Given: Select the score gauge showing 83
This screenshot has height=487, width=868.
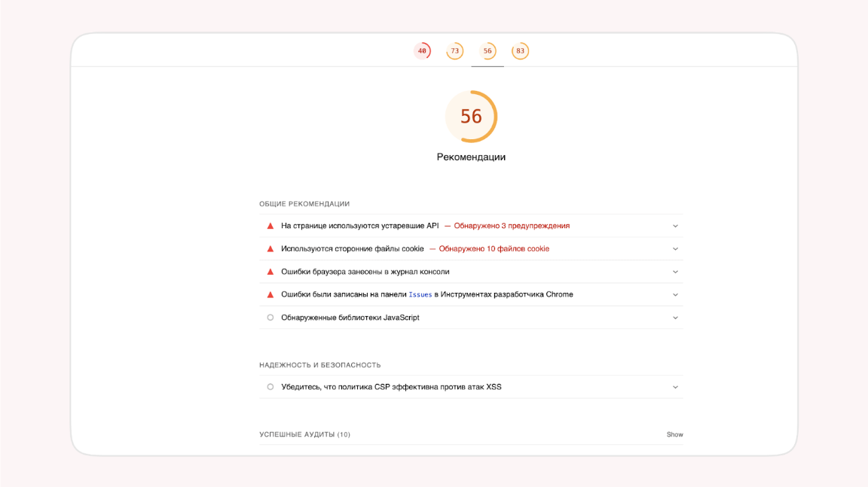Looking at the screenshot, I should coord(521,51).
